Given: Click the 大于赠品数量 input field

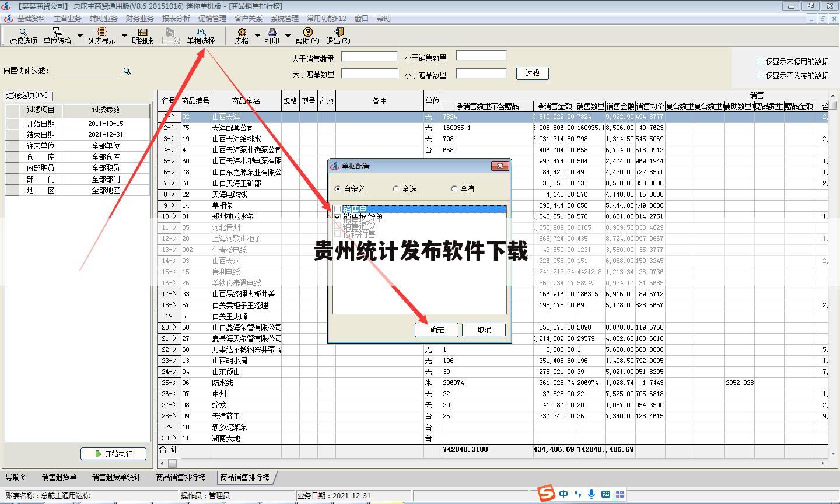Looking at the screenshot, I should (x=369, y=73).
